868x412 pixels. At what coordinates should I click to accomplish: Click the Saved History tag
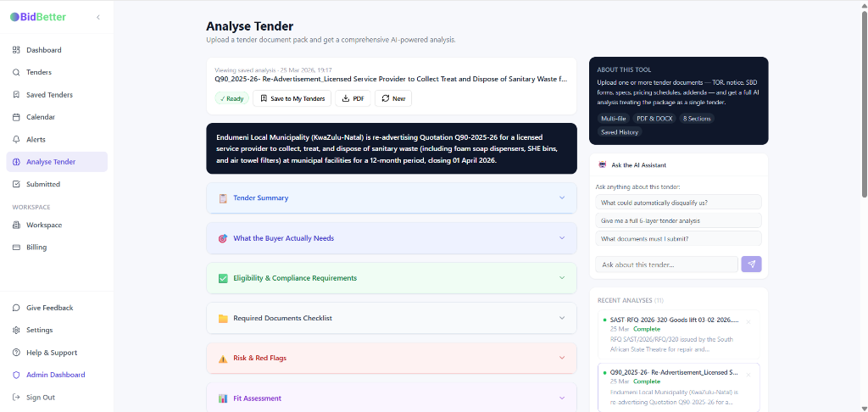coord(620,131)
